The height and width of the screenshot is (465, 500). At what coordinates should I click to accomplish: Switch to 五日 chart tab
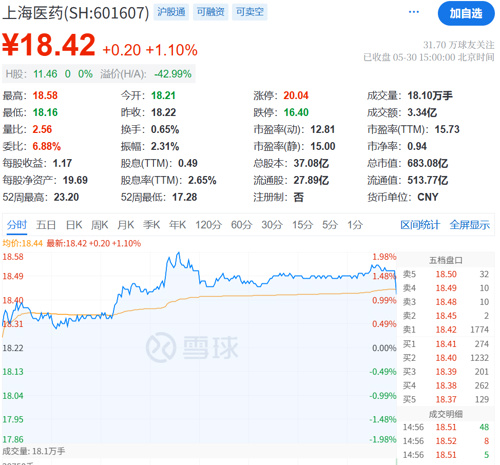[46, 225]
